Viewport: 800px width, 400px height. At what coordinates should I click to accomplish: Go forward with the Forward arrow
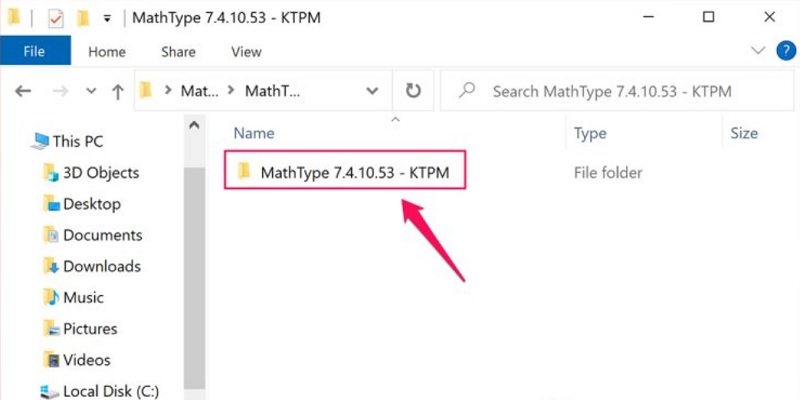(61, 91)
